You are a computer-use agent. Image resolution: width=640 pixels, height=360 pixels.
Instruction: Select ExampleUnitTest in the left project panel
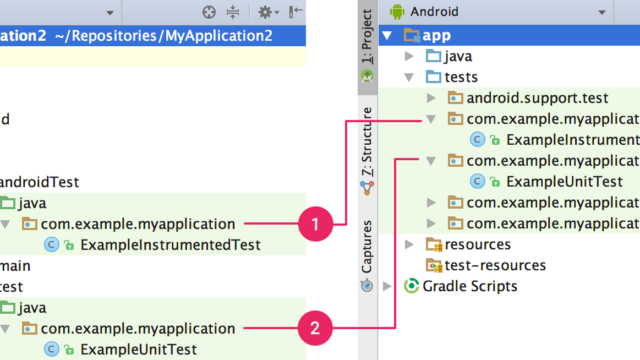click(x=138, y=349)
